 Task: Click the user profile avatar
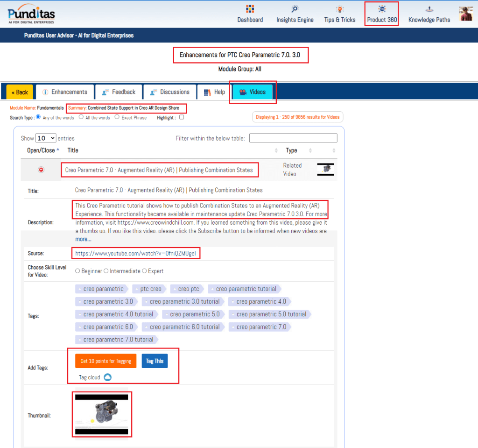point(466,14)
